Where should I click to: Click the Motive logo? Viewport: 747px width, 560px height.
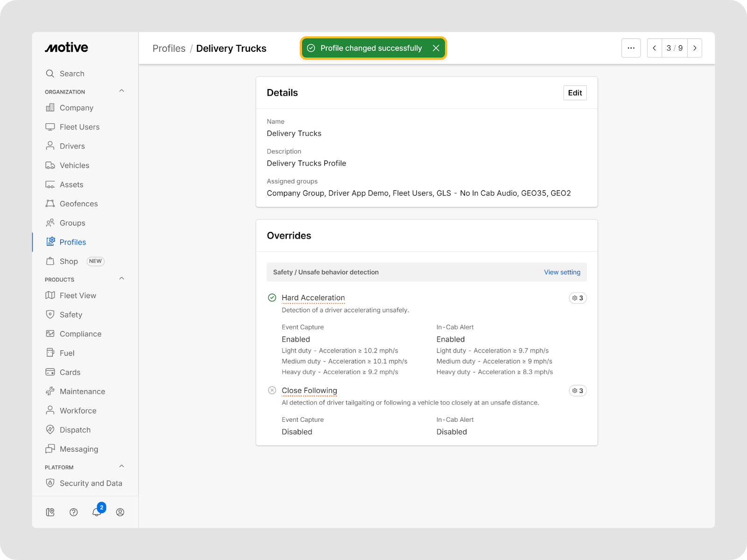(66, 48)
